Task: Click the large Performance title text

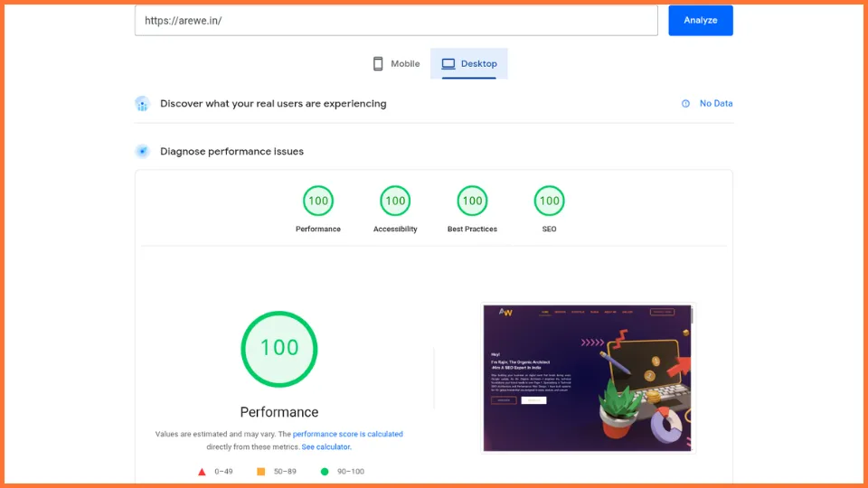Action: 279,412
